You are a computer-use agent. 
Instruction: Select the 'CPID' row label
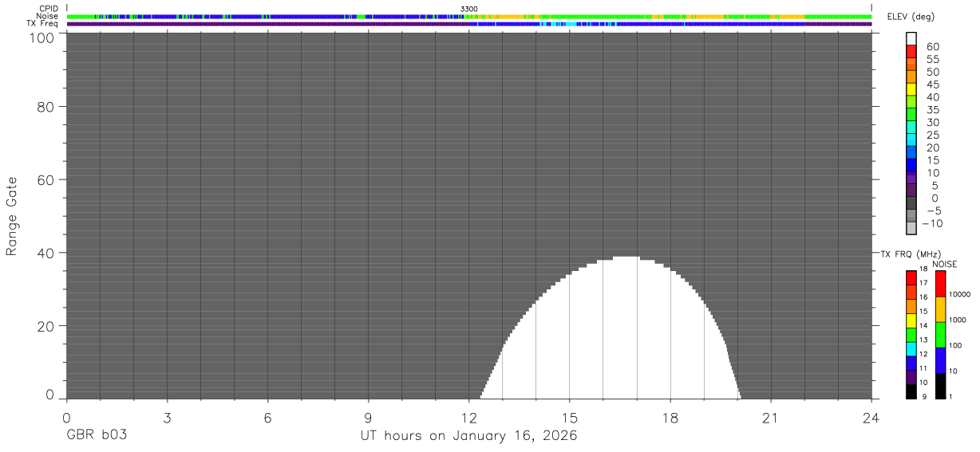[x=49, y=9]
